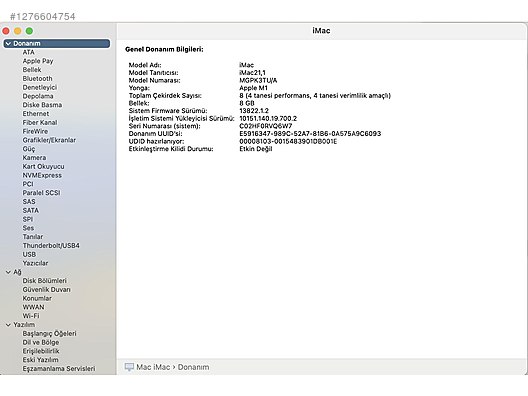Open Disk Bölümleri entry
This screenshot has height=396, width=528.
point(44,281)
